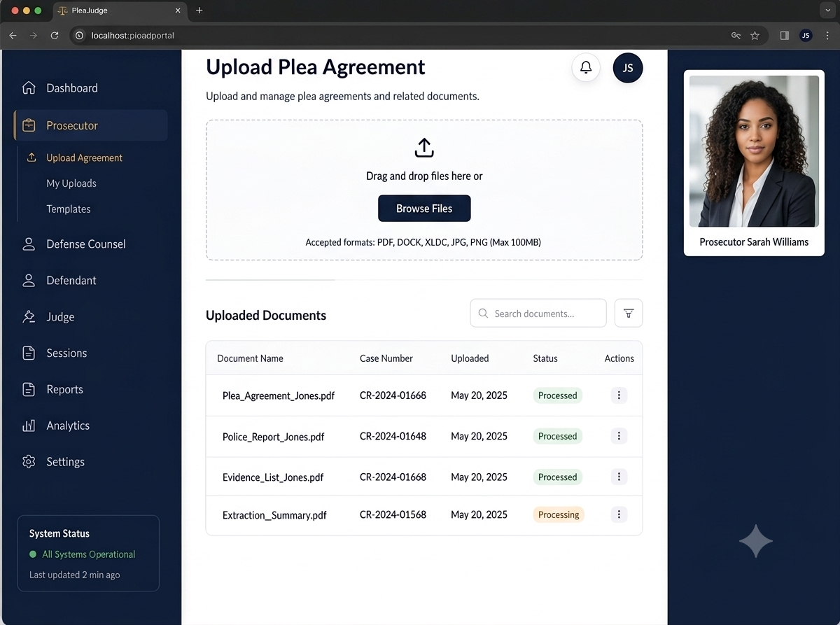Open actions menu for Extraction_Summary.pdf
Viewport: 840px width, 625px height.
(619, 514)
